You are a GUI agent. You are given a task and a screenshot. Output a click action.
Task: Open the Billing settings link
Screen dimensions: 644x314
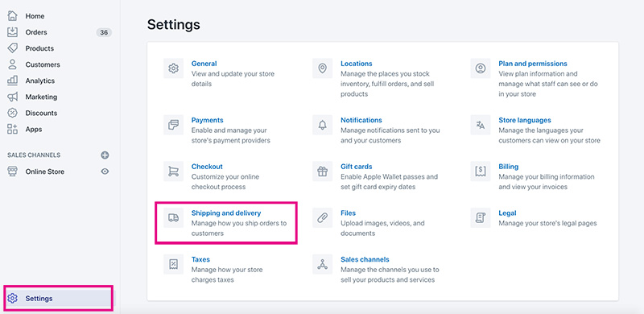(509, 167)
